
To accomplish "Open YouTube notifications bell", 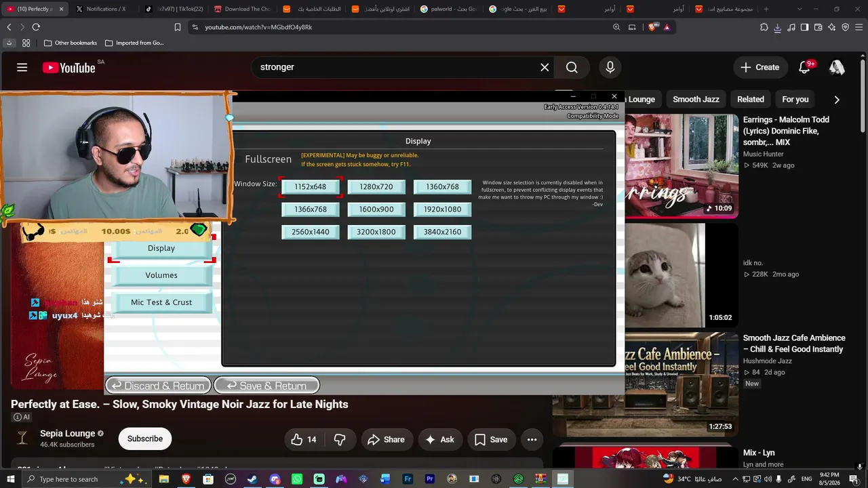I will [805, 67].
